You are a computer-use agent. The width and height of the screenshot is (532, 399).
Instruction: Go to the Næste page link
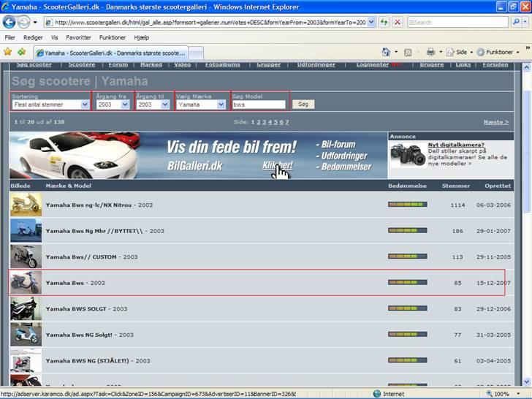(x=496, y=122)
